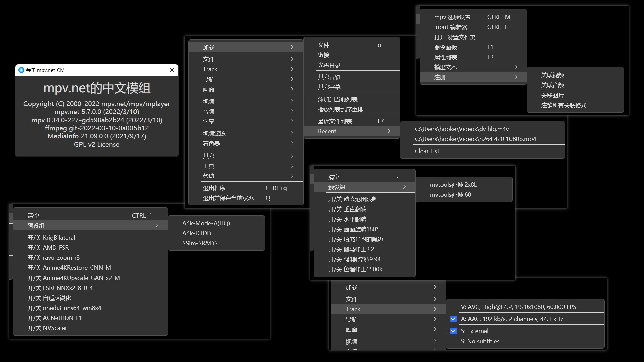Select 链接 in the load submenu
644x362 pixels.
click(352, 55)
